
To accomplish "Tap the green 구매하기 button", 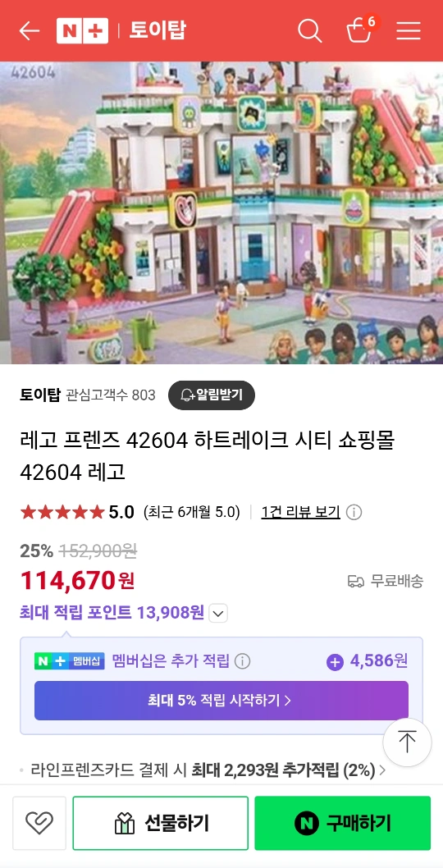I will 342,823.
